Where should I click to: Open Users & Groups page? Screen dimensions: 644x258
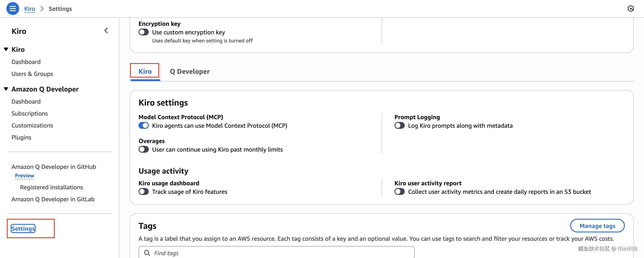(x=32, y=74)
